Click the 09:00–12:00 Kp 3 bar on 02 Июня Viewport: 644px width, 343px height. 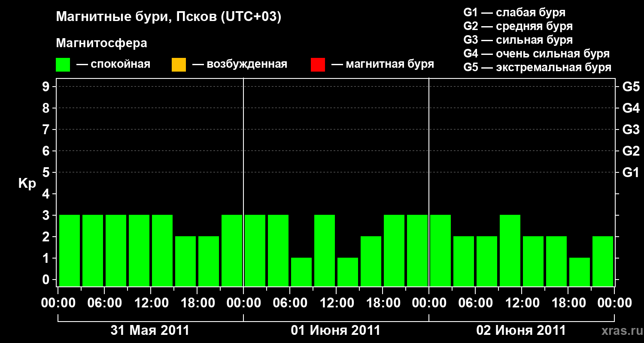pyautogui.click(x=510, y=250)
